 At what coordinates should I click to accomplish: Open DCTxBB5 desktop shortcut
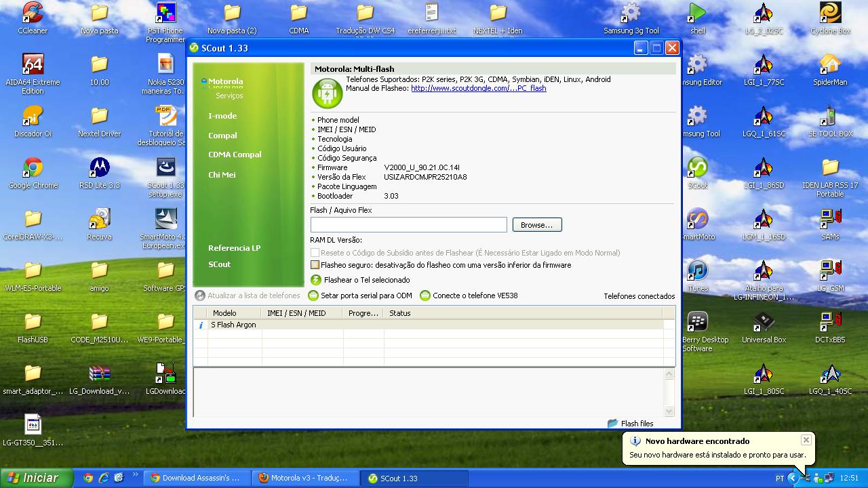tap(830, 327)
